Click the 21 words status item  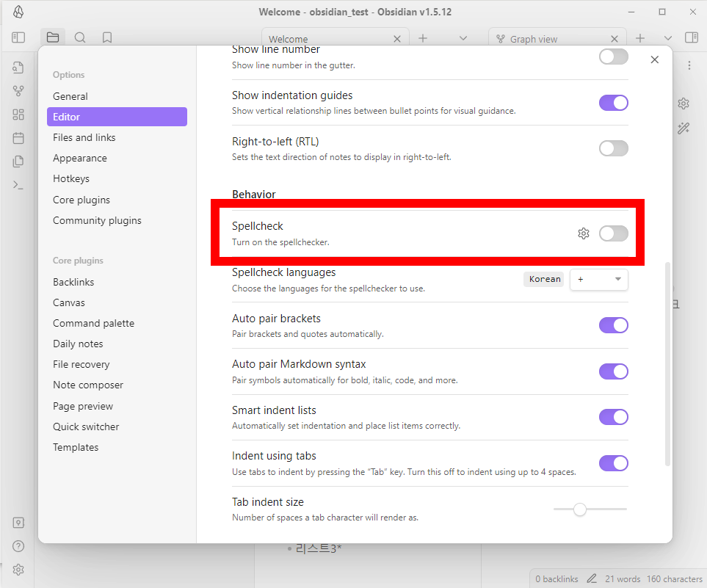click(x=623, y=579)
